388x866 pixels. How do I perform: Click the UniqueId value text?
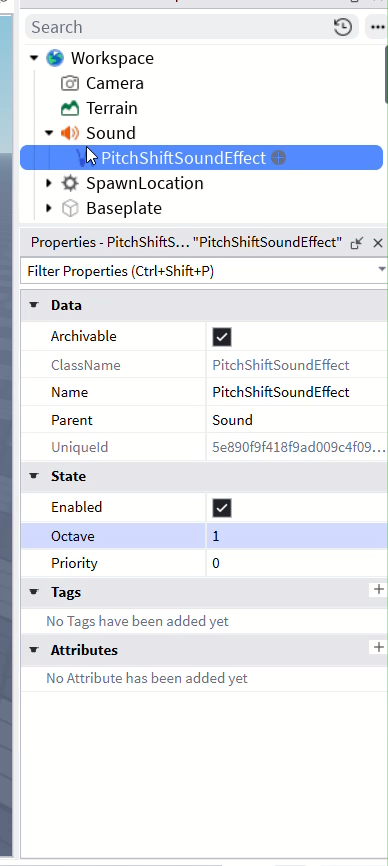click(299, 448)
